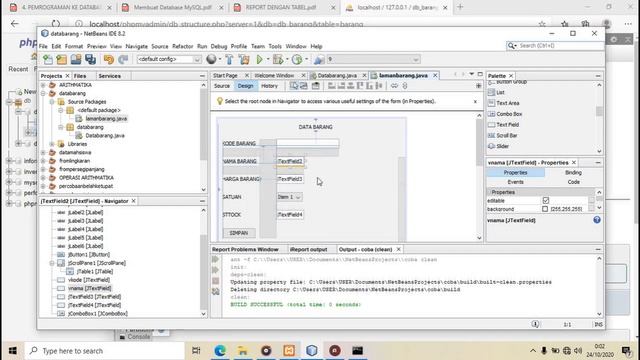The image size is (640, 360).
Task: Click the SIMPAN button in form designer
Action: (239, 233)
